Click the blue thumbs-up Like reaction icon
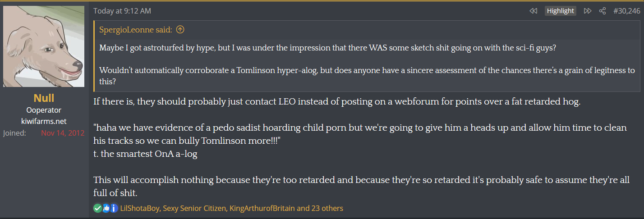The image size is (644, 219). pos(106,208)
